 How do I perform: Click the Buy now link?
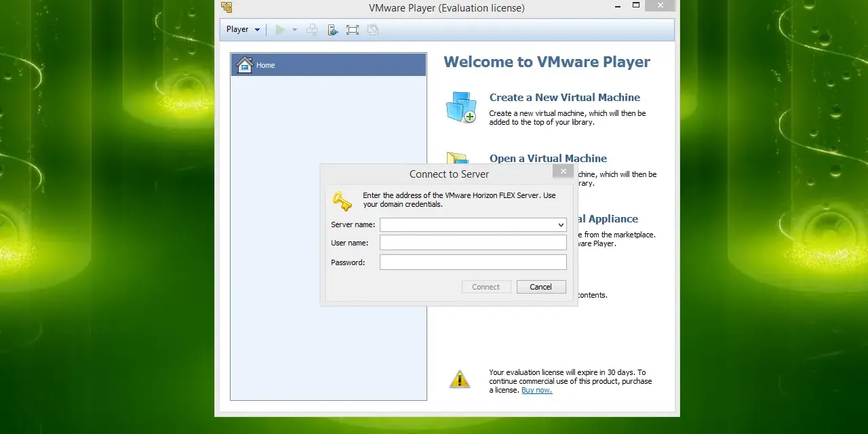536,390
